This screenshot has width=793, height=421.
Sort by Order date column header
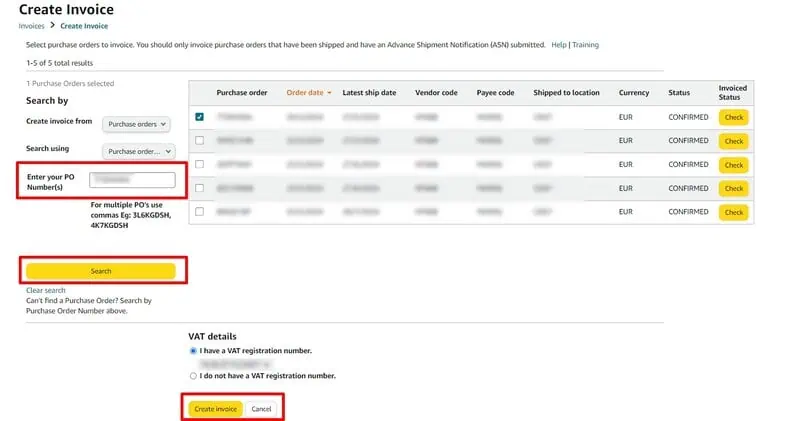(x=309, y=93)
